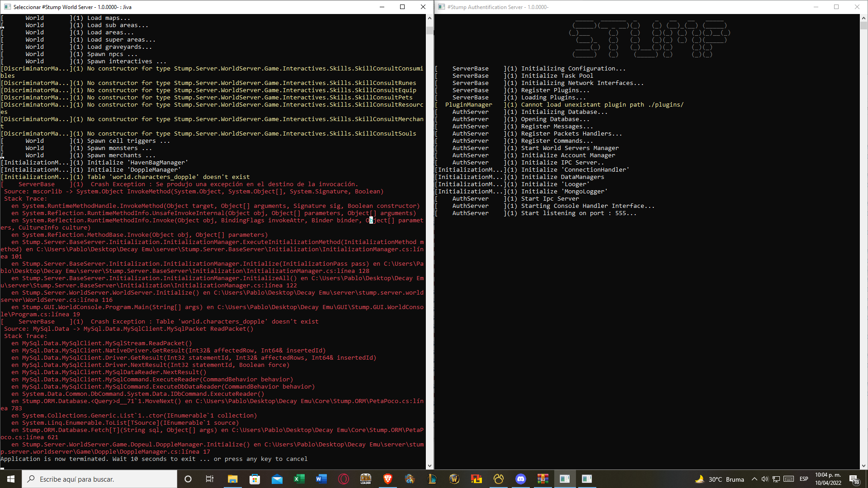
Task: Open the CBM Loader taskbar icon
Action: tap(365, 479)
